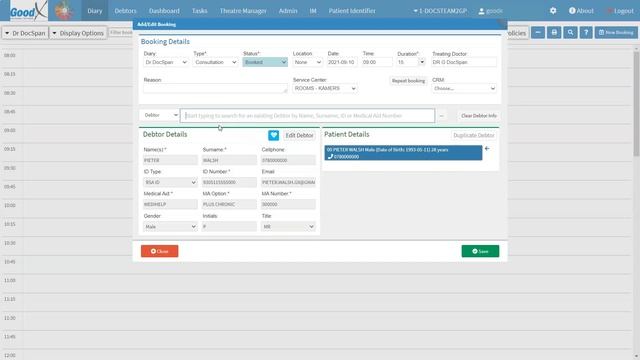Click the Cellphone field
Viewport: 640px width, 360px height.
pos(288,160)
